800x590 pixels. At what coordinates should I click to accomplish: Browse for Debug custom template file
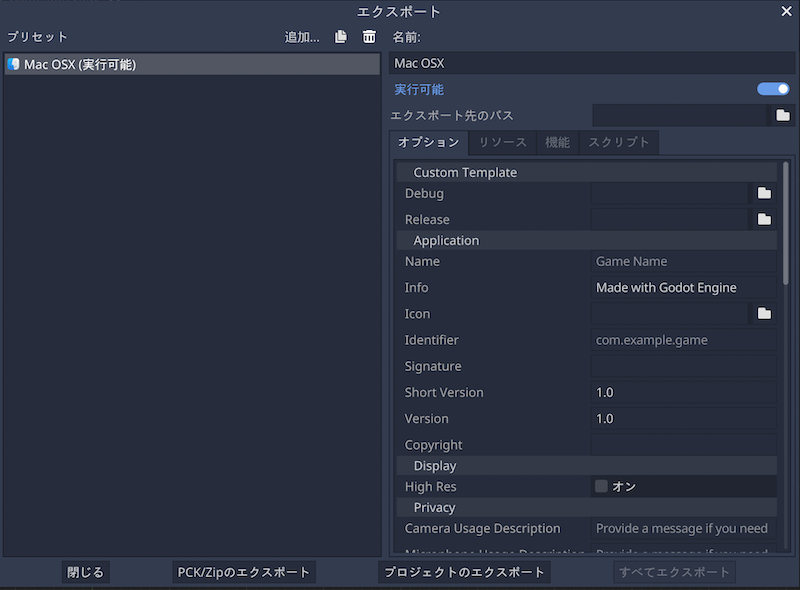coord(764,193)
